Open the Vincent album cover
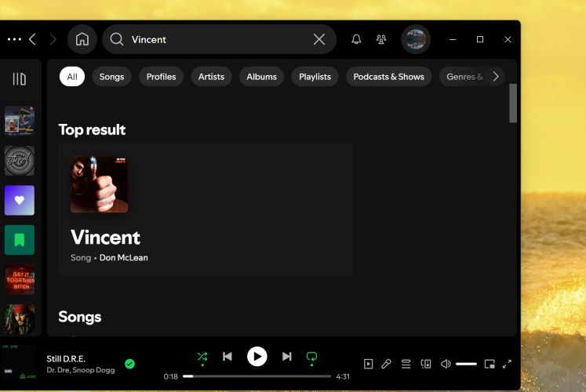 pos(100,184)
